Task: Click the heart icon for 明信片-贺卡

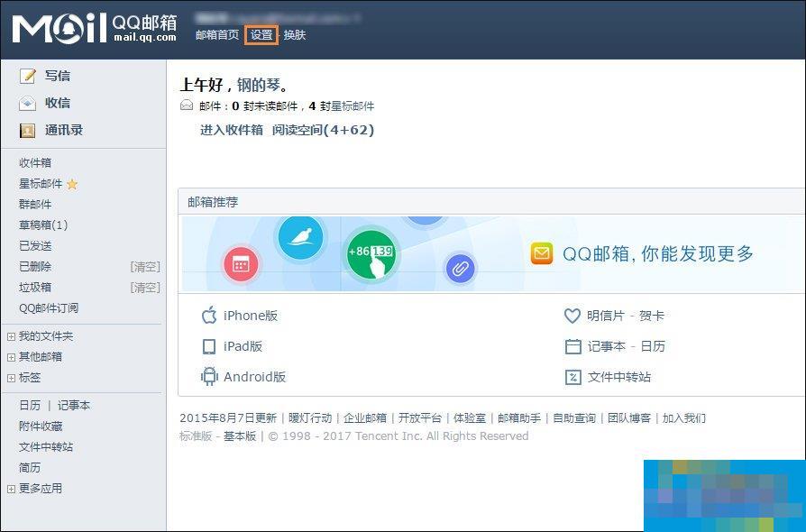Action: click(x=571, y=316)
